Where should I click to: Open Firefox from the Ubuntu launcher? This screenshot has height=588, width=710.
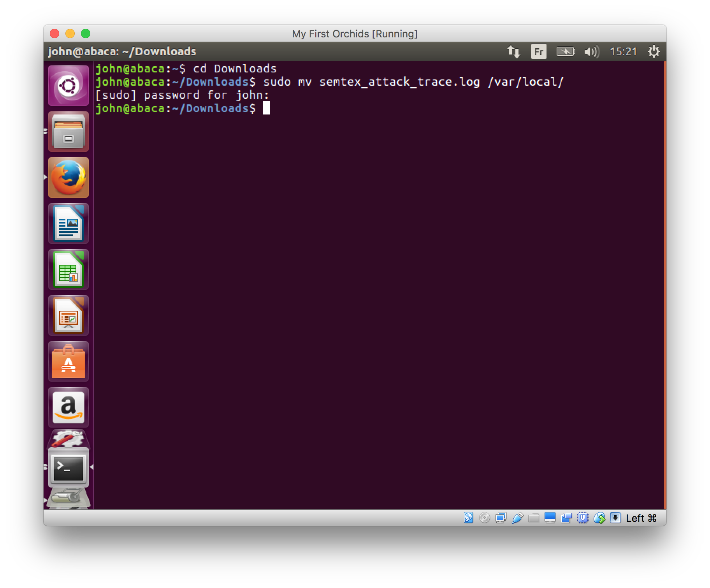click(x=69, y=178)
